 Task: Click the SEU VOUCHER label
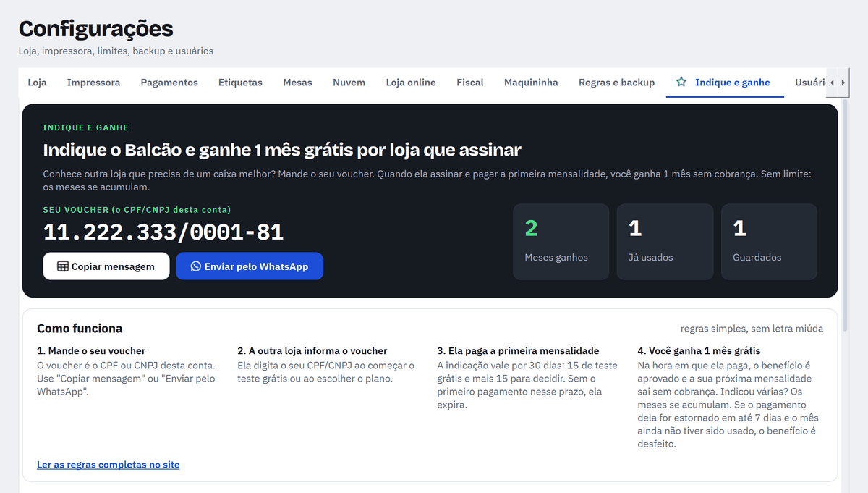tap(137, 210)
